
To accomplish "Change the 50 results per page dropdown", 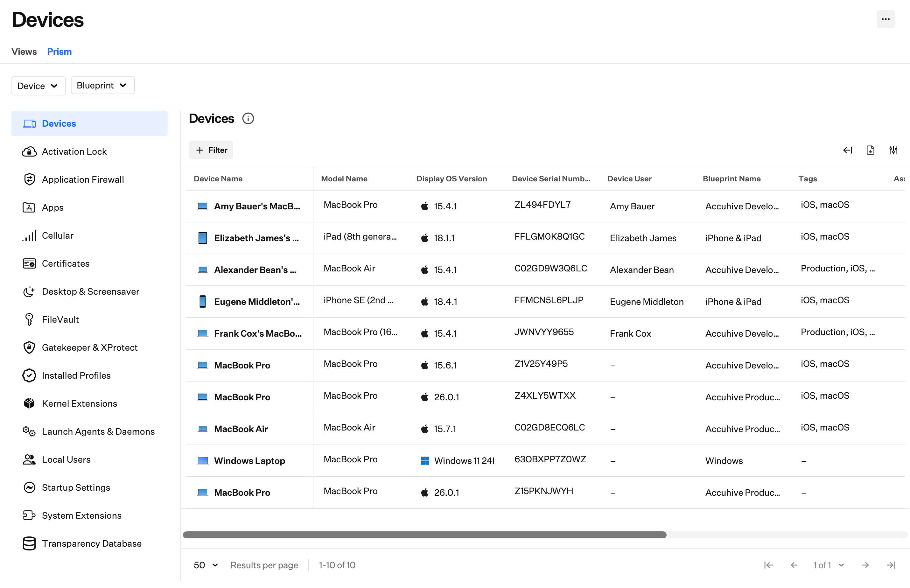I will [206, 565].
